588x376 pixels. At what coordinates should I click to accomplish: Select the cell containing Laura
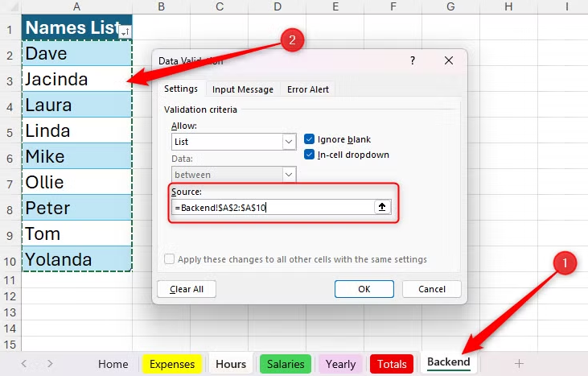[77, 105]
